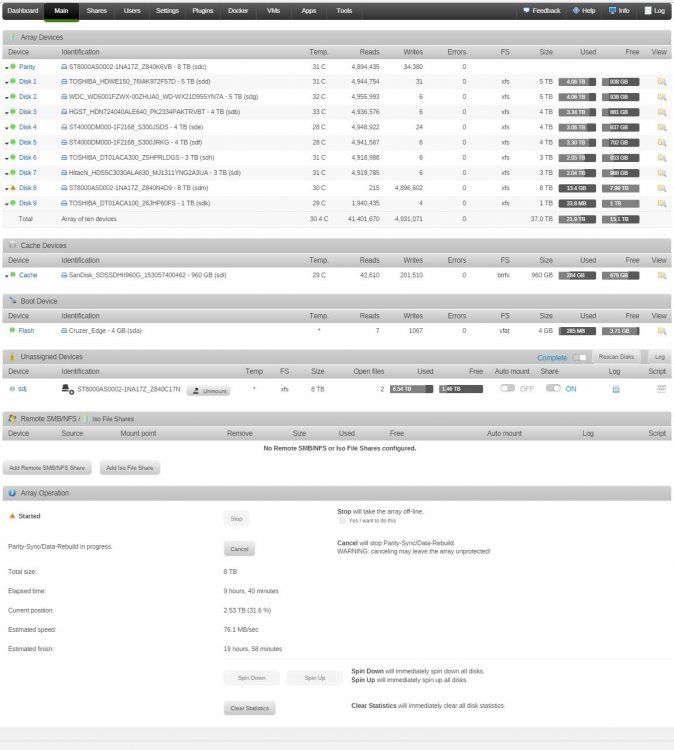Image resolution: width=674 pixels, height=750 pixels.
Task: Open the Flash device link
Action: point(26,331)
